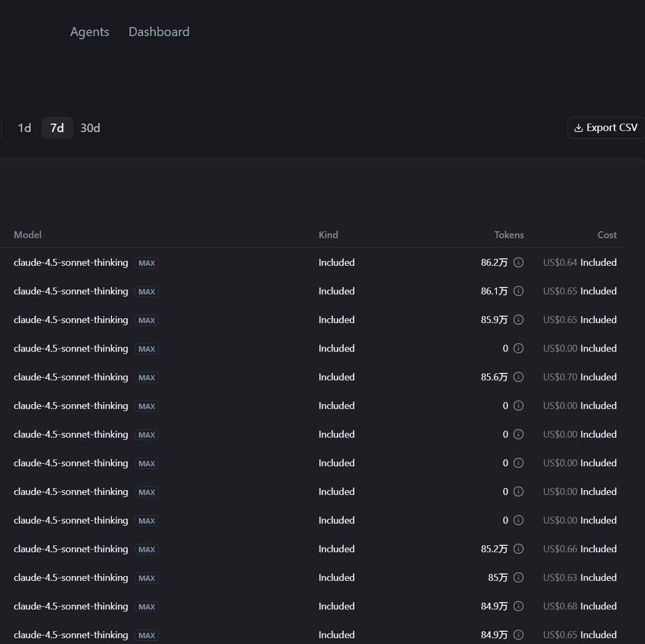Click the Kind column header
This screenshot has height=644, width=645.
tap(328, 235)
